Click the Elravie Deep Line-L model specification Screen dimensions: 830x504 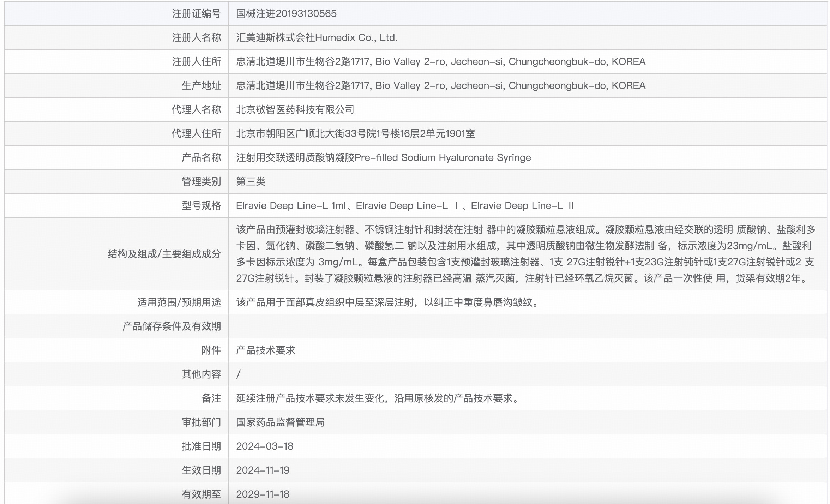pyautogui.click(x=404, y=206)
